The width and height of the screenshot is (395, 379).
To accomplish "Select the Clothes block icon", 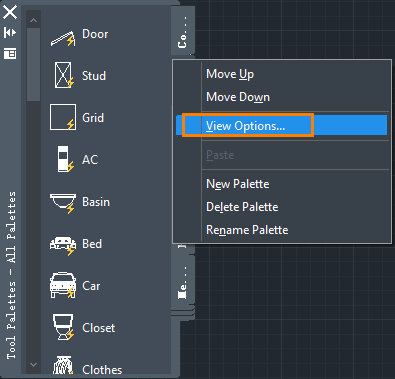I will coord(63,365).
